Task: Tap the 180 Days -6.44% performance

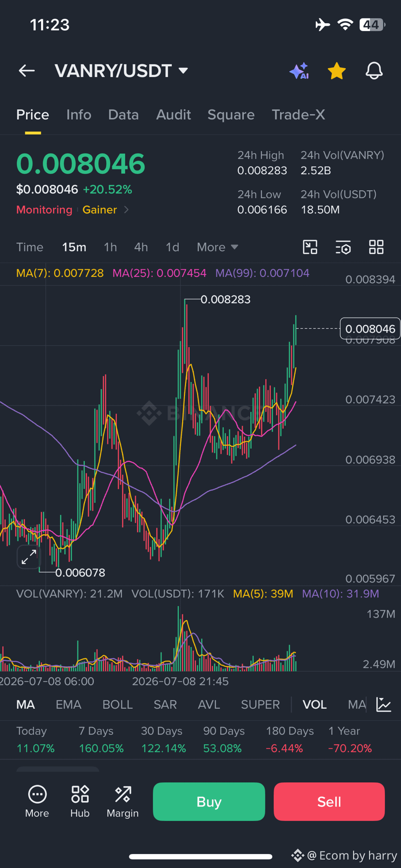Action: (x=290, y=740)
